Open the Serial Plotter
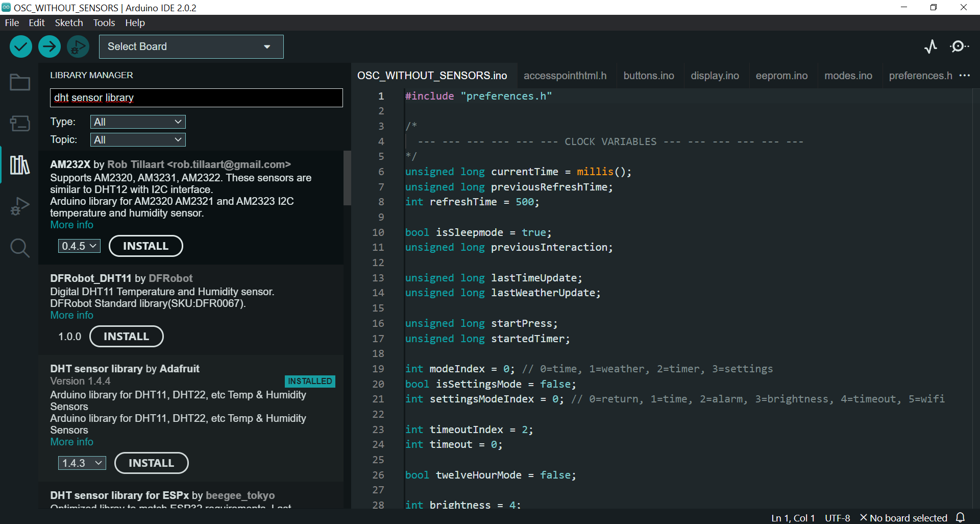 930,47
